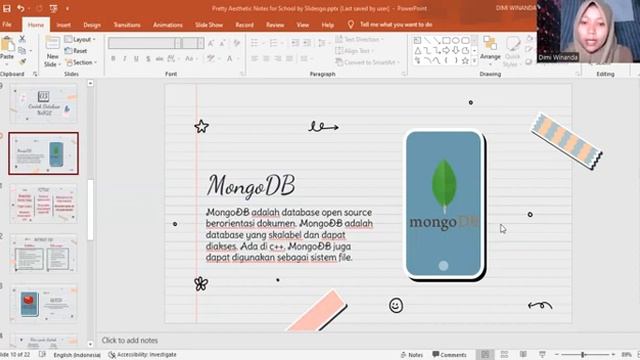Click the Click to add notes area
The image size is (640, 360).
[x=130, y=340]
